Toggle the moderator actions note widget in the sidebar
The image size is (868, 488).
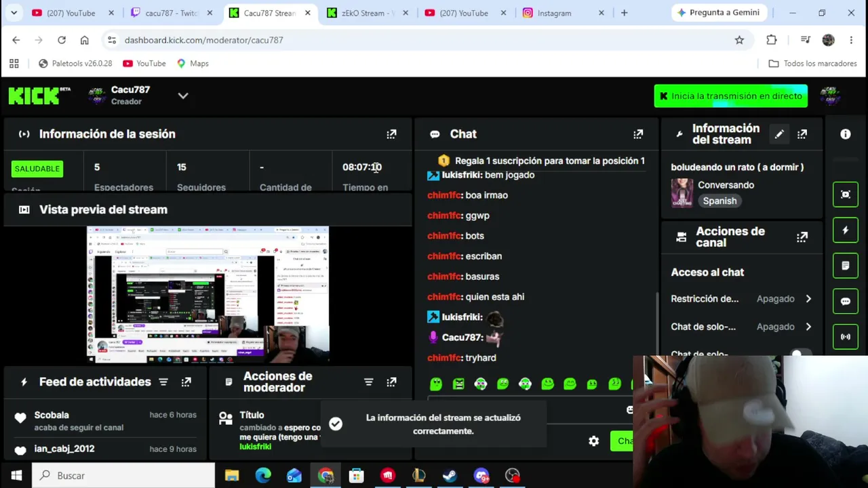point(846,266)
